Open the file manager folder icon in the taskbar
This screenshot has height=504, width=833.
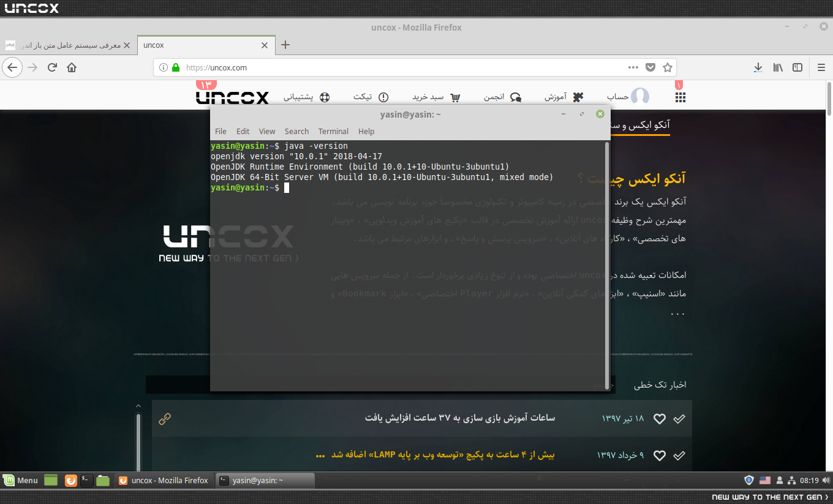coord(103,480)
